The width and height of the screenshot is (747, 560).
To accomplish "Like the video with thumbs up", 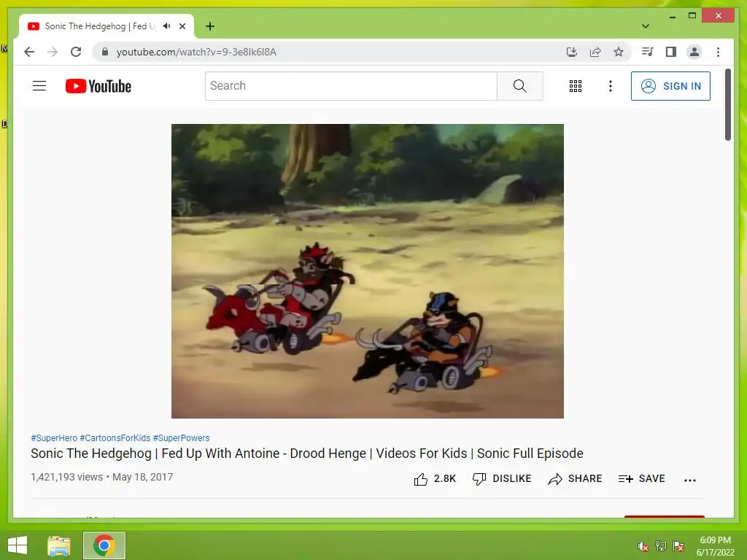I will tap(435, 479).
